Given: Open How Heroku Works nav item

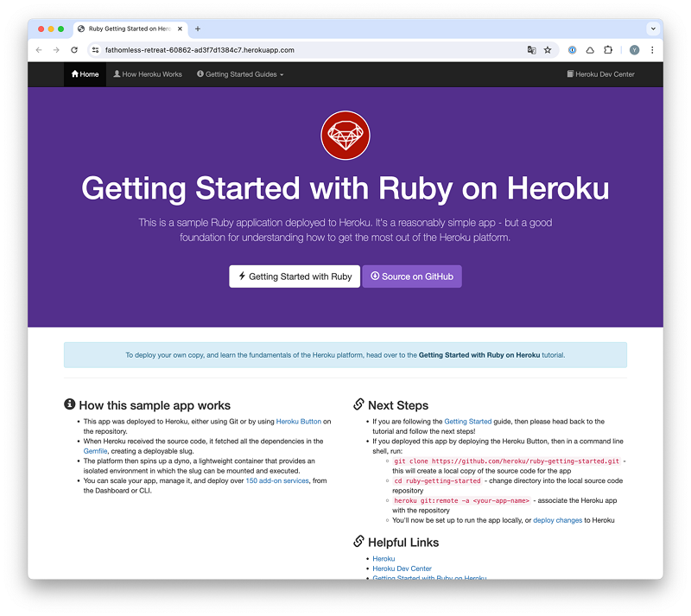Looking at the screenshot, I should pos(148,74).
